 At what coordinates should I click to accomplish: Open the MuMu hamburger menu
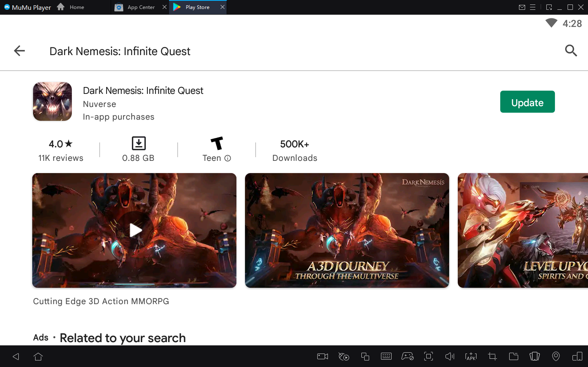pos(532,7)
